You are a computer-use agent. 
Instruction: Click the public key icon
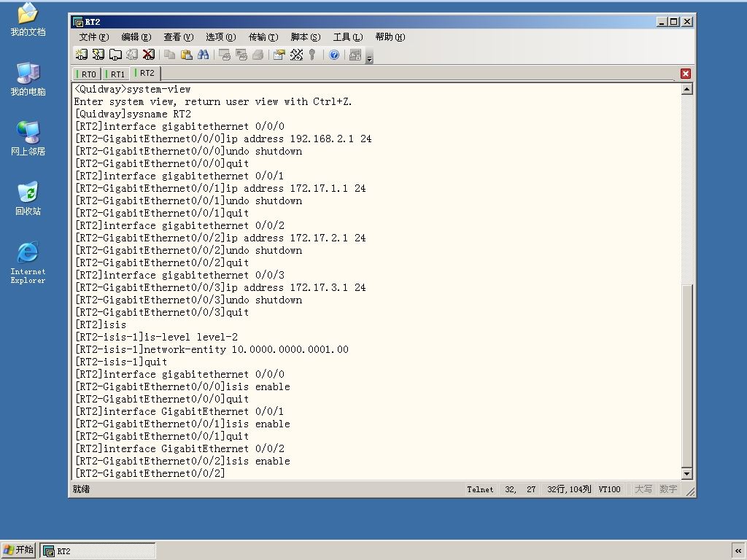point(312,55)
